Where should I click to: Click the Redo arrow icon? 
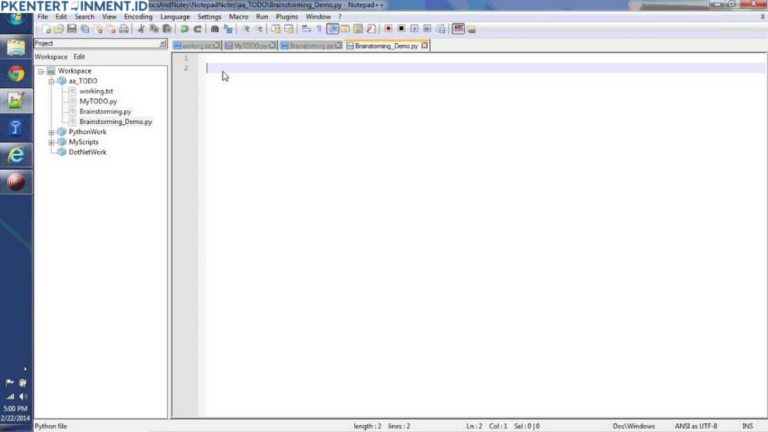197,29
